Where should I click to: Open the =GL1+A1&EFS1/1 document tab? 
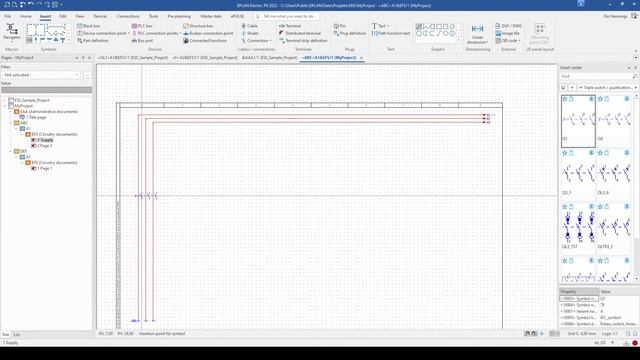click(133, 58)
